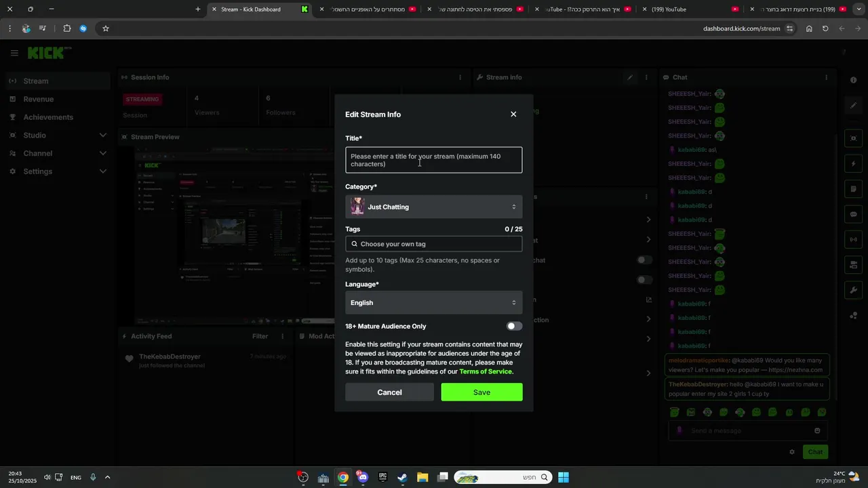Open Discord from the taskbar
The height and width of the screenshot is (488, 868).
[x=363, y=477]
